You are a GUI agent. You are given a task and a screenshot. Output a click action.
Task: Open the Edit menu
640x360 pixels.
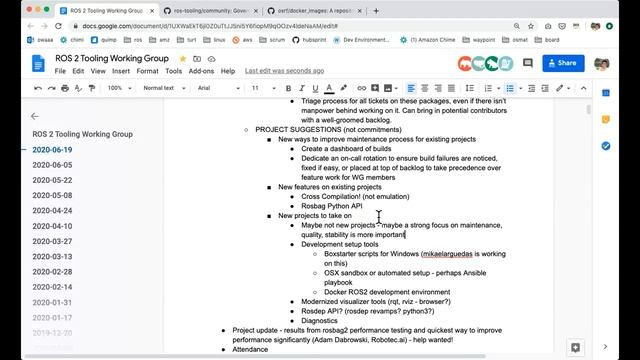[78, 71]
